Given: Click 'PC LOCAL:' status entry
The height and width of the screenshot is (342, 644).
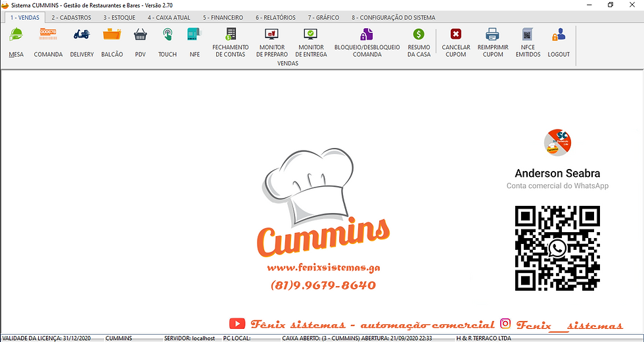Looking at the screenshot, I should [x=237, y=338].
